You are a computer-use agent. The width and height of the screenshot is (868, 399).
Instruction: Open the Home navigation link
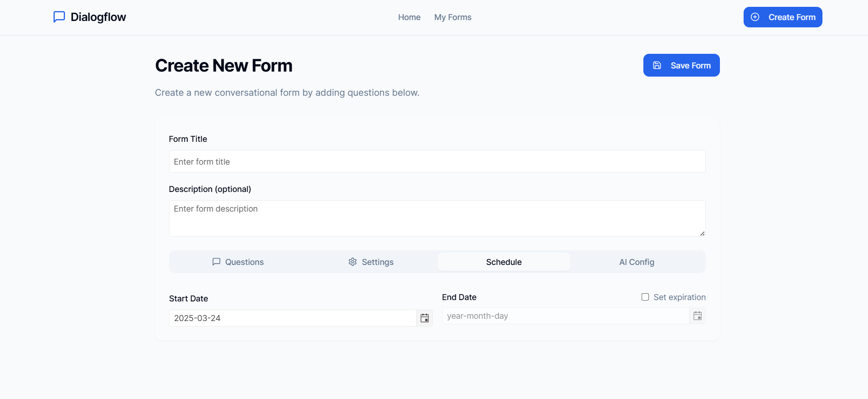coord(409,17)
